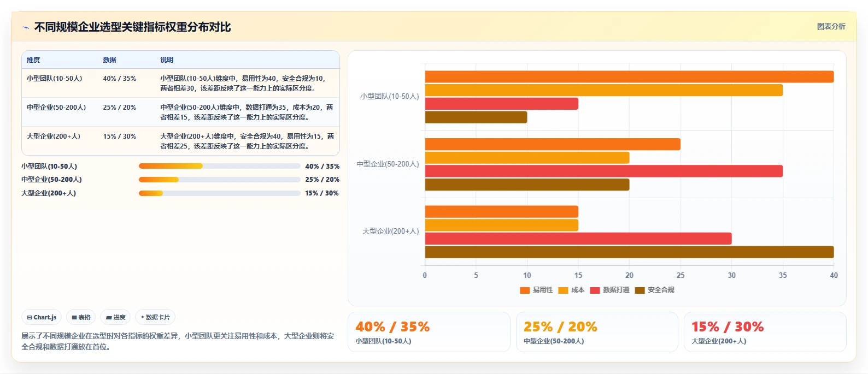Click the 15% / 30% value beside progress bar
This screenshot has width=868, height=374.
point(322,193)
